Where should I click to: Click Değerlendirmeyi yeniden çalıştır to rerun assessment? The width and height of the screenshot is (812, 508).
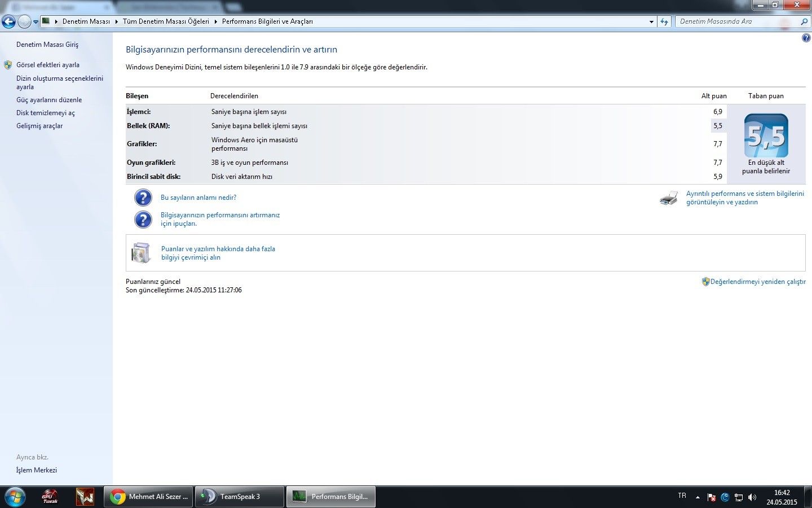[758, 282]
